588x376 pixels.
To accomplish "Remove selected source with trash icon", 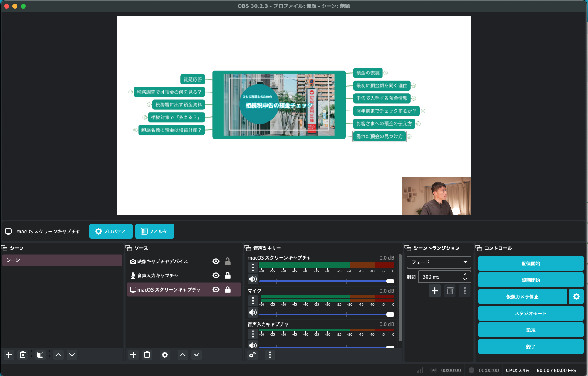I will point(147,355).
